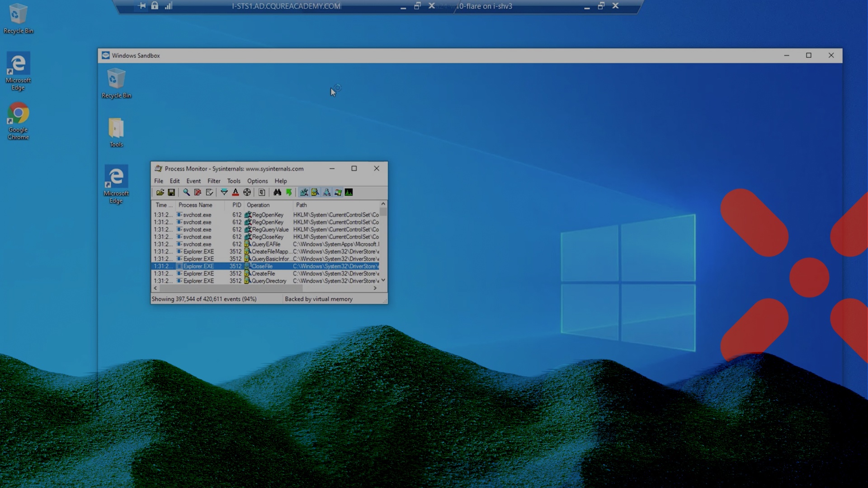Viewport: 868px width, 488px height.
Task: Open the File menu in Process Monitor
Action: click(159, 181)
